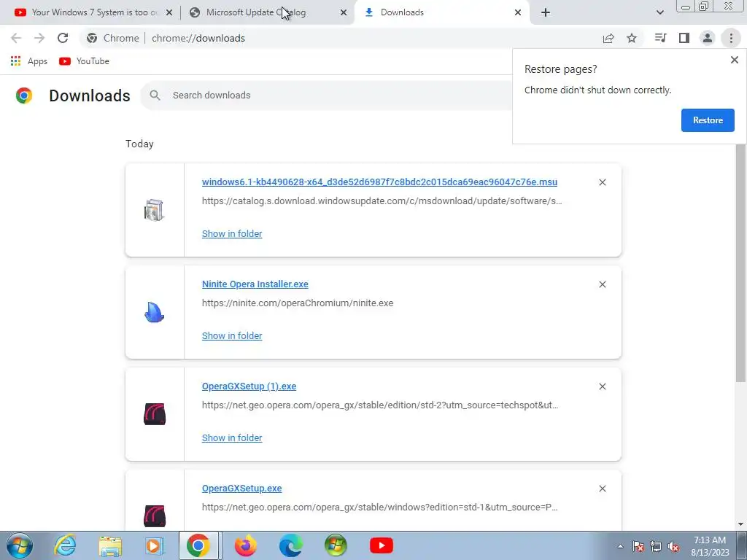The image size is (747, 560).
Task: Show Ninite Opera Installer in folder
Action: coord(231,335)
